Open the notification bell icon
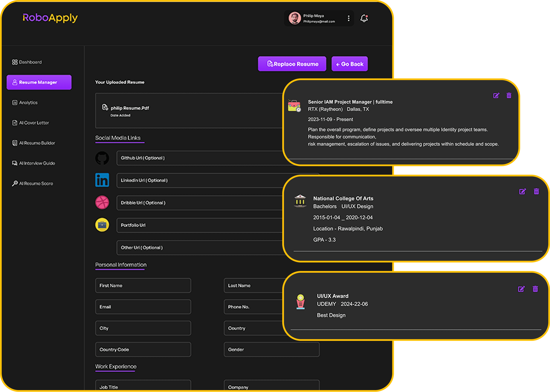The height and width of the screenshot is (392, 550). 364,18
